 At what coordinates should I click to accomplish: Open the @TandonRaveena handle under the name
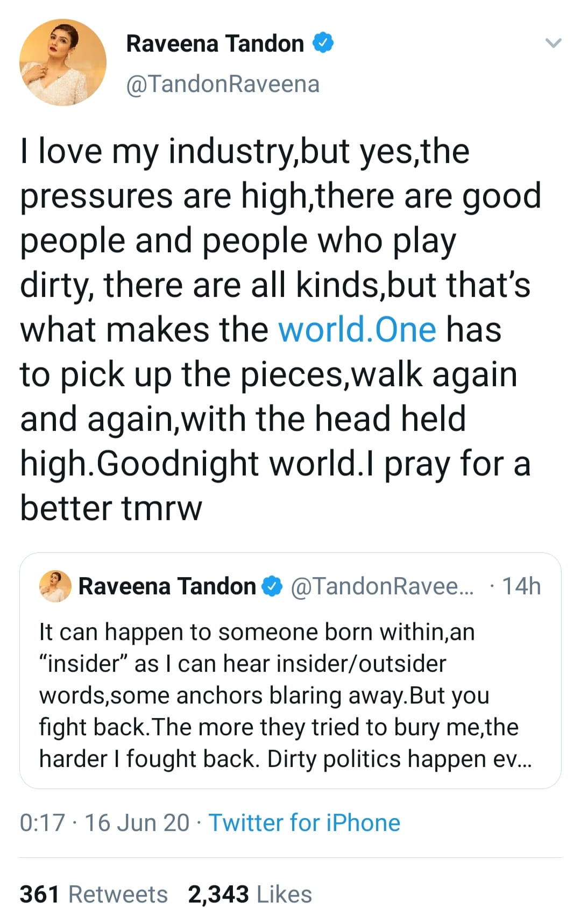pyautogui.click(x=223, y=84)
